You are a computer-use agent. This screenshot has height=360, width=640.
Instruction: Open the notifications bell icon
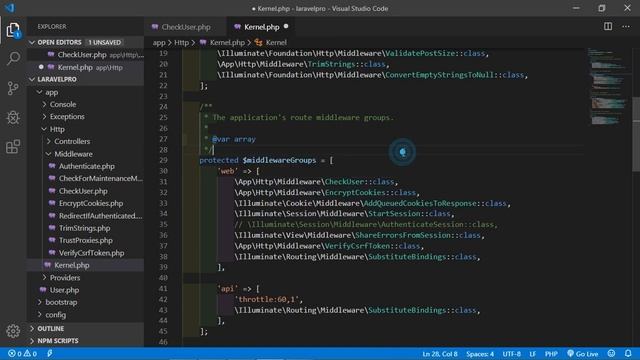pos(628,353)
